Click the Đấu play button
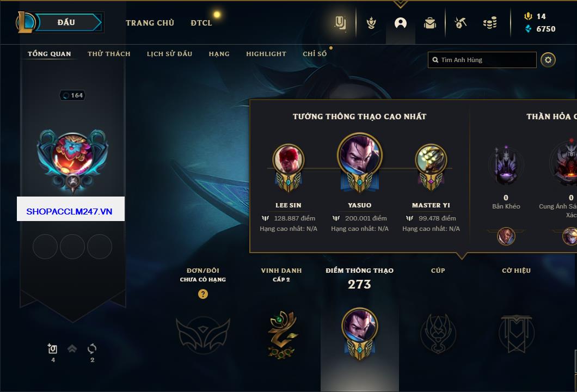The image size is (577, 392). tap(69, 22)
